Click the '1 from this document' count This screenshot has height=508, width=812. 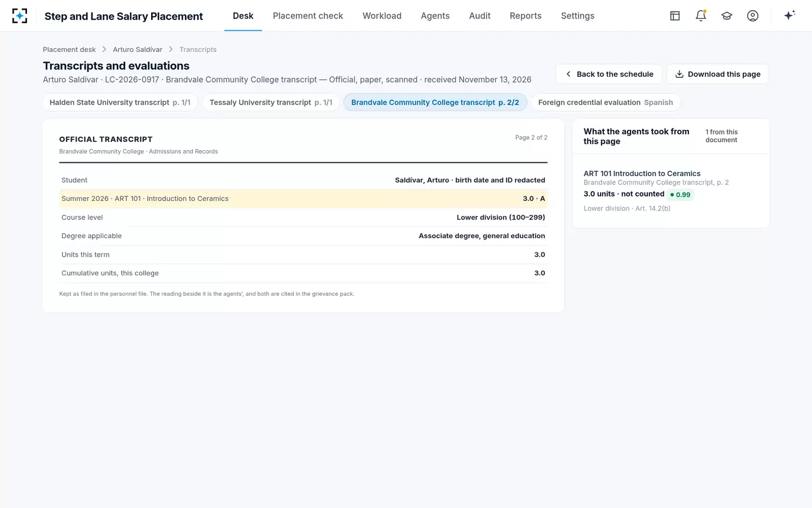(x=721, y=136)
